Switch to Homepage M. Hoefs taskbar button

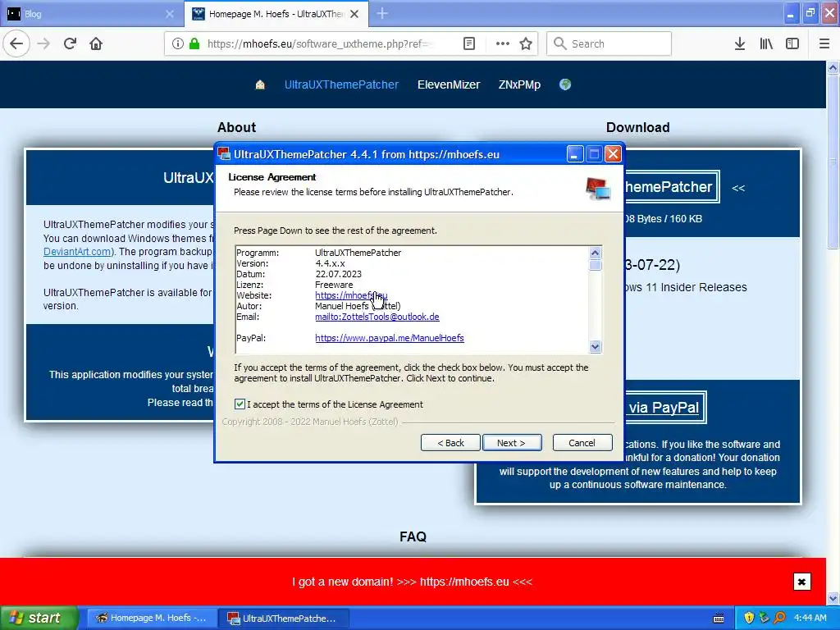click(x=152, y=618)
